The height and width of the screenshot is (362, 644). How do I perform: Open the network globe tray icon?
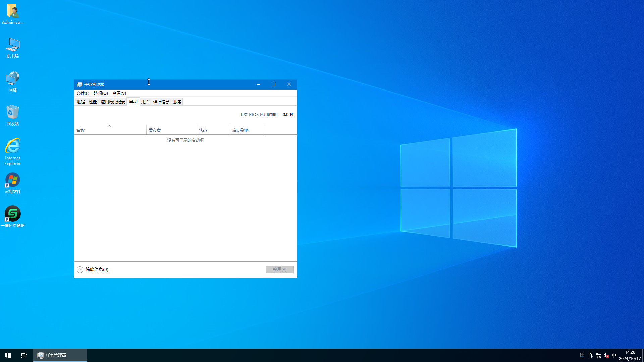[598, 355]
